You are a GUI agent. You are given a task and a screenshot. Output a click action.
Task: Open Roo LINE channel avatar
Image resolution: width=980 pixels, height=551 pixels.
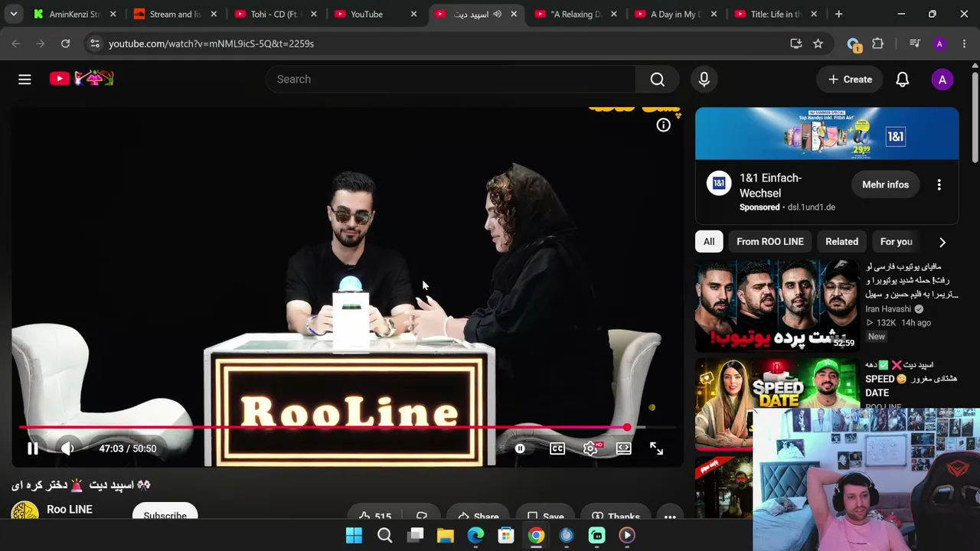point(24,512)
